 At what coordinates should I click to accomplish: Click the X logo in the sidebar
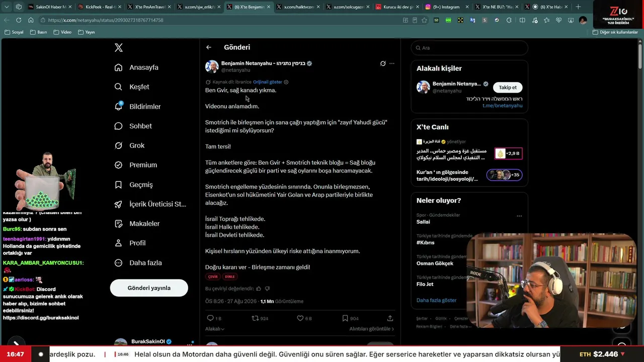(119, 48)
